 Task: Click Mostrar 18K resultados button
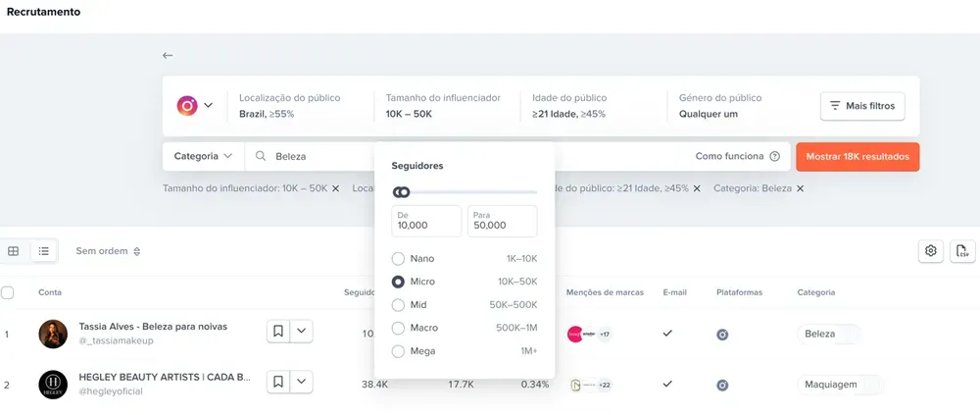(857, 157)
